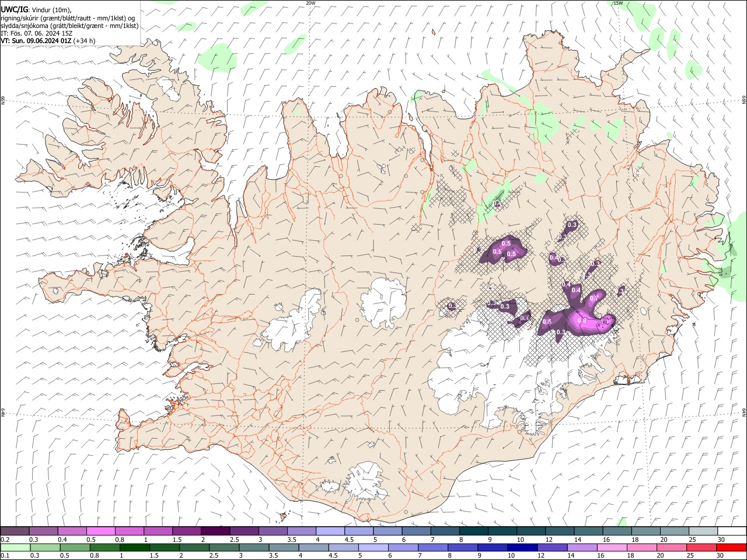Screen dimensions: 747x560
Task: Click the '15W' longitude label at top
Action: click(x=617, y=3)
